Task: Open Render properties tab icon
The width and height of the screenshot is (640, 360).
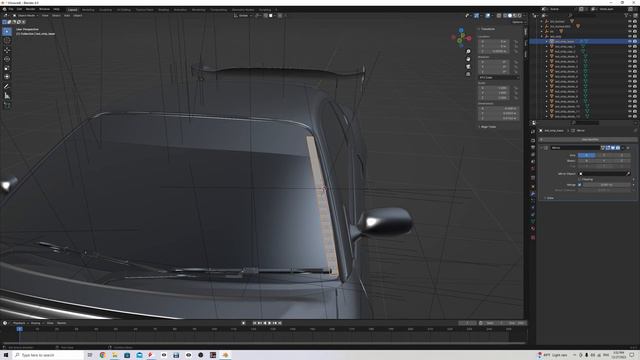Action: coord(533,140)
